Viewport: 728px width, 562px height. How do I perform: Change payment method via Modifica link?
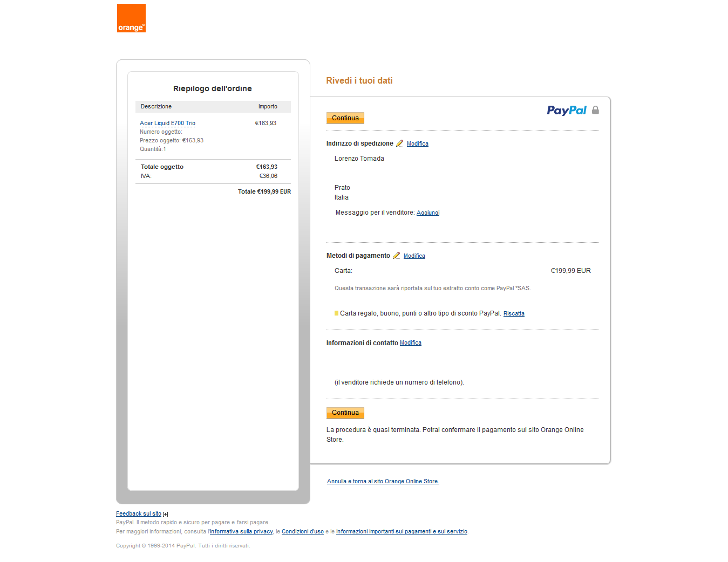pyautogui.click(x=414, y=256)
